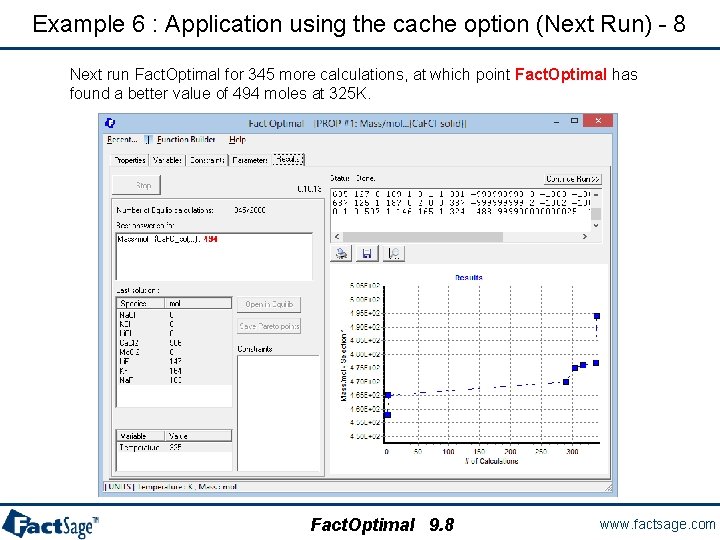Click the Open in Equilib button

pyautogui.click(x=269, y=304)
